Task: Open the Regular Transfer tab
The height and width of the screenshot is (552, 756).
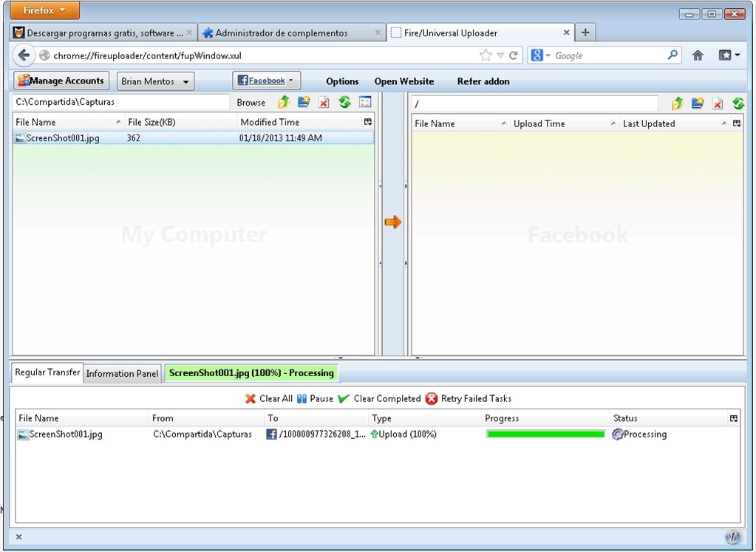Action: [x=47, y=372]
